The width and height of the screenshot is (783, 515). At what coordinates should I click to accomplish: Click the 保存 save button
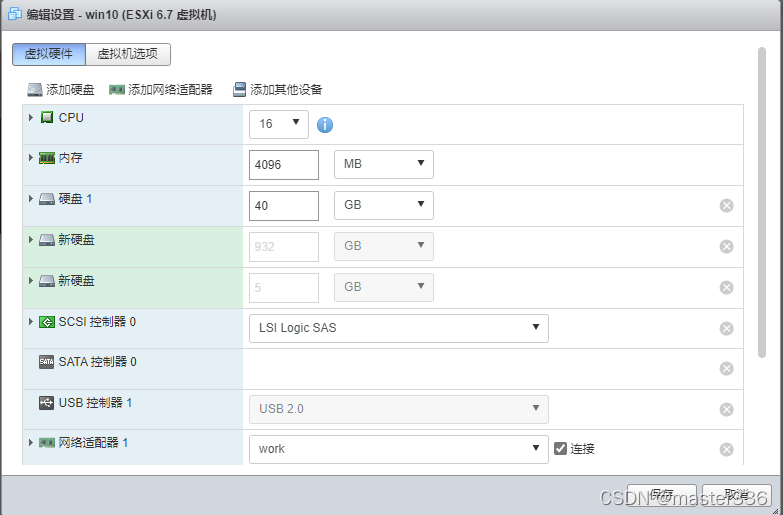pos(662,495)
